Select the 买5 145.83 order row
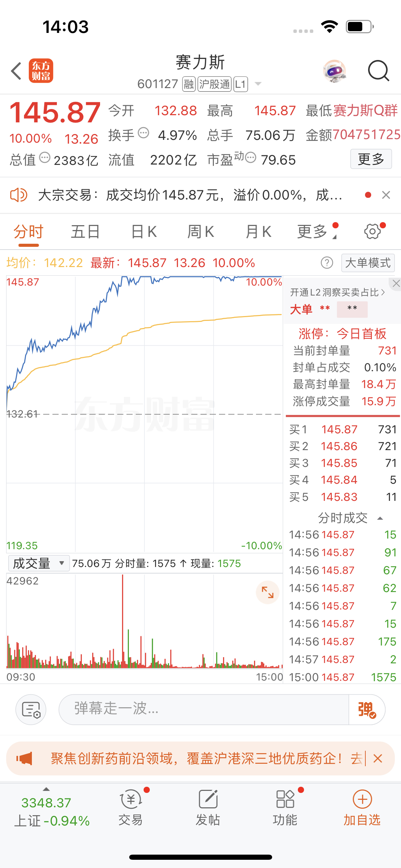This screenshot has height=868, width=401. pos(343,497)
